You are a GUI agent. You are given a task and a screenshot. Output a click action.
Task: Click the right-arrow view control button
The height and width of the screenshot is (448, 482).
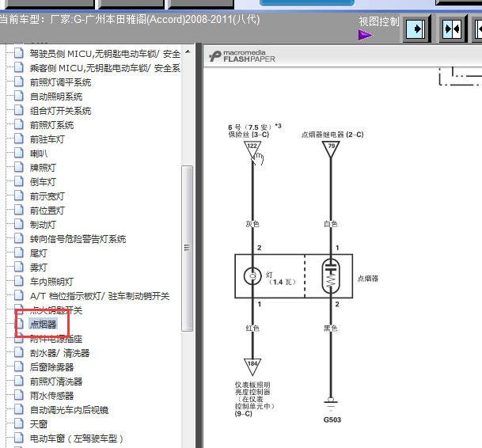417,29
